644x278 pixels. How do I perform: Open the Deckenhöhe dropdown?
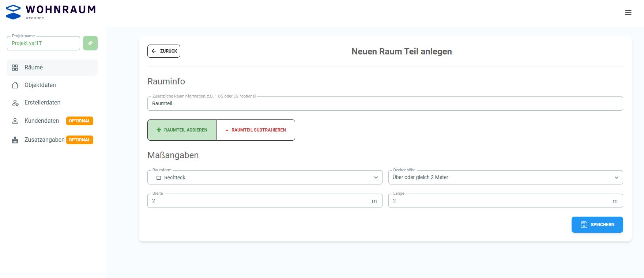pyautogui.click(x=505, y=178)
